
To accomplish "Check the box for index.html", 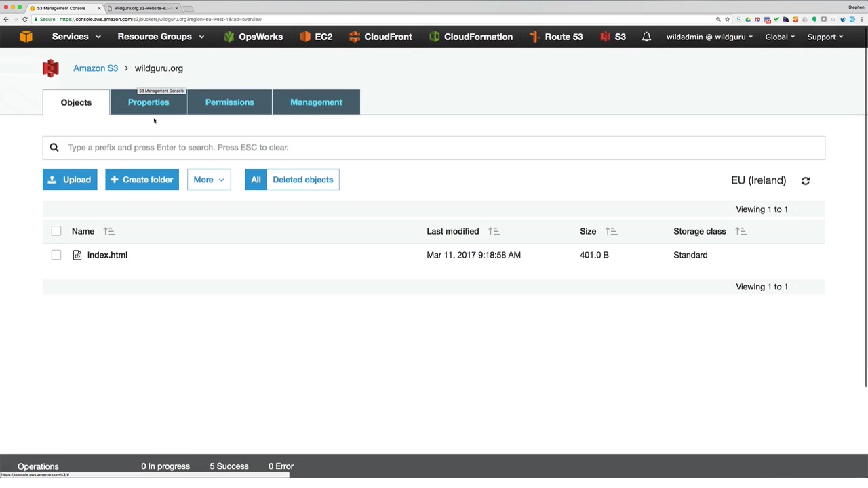I will (56, 255).
